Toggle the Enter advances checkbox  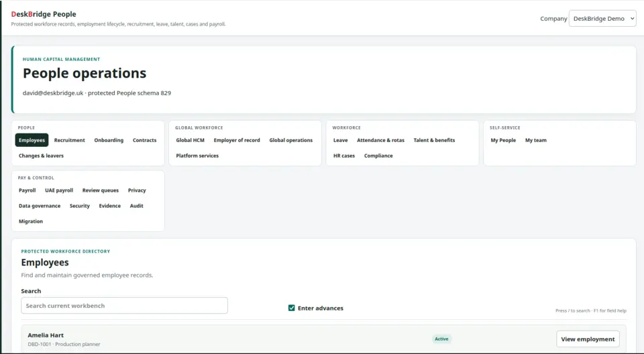tap(292, 308)
